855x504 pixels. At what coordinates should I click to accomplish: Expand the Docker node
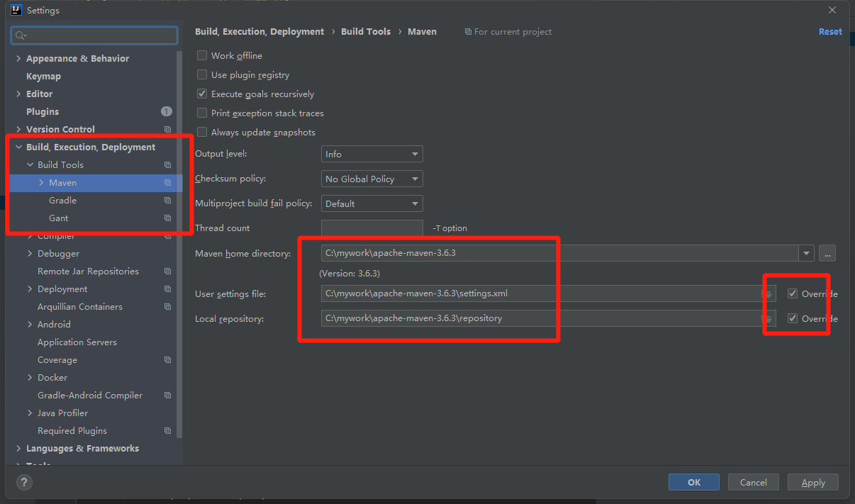point(30,377)
